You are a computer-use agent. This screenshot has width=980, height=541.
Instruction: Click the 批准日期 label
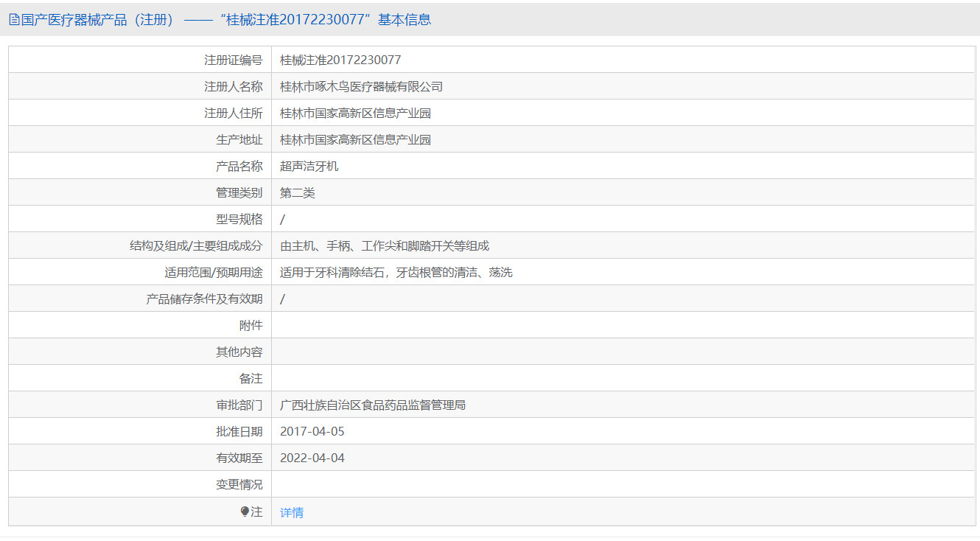point(239,431)
